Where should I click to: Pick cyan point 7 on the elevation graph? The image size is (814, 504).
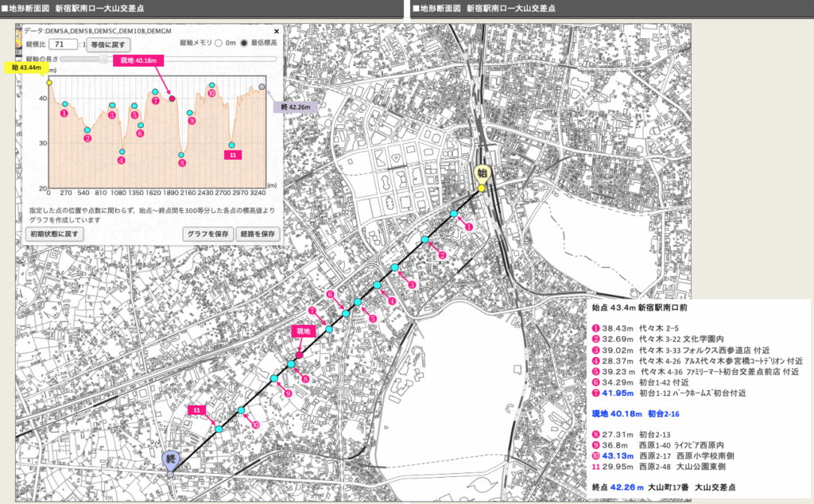click(x=155, y=92)
